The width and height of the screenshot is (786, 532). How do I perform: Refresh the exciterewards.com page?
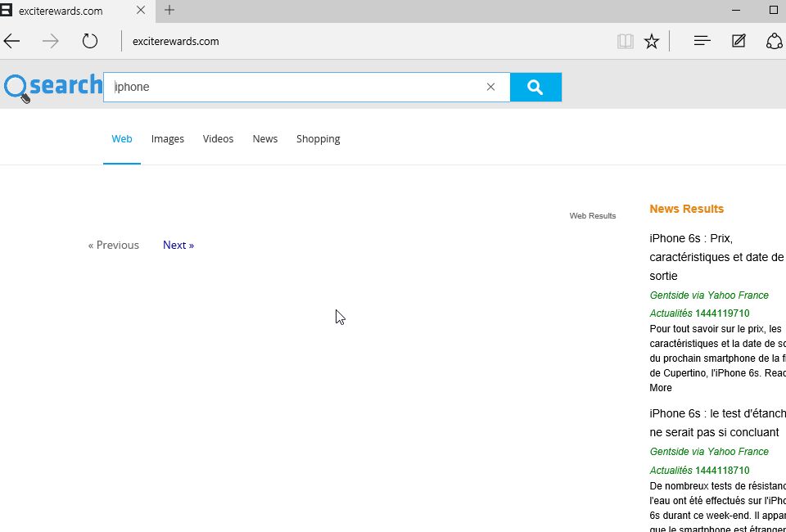pyautogui.click(x=90, y=41)
